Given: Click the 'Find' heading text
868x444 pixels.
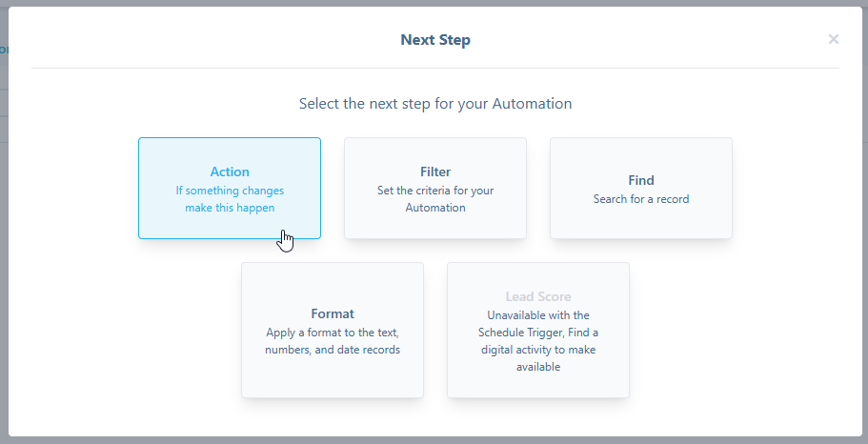Looking at the screenshot, I should point(641,180).
